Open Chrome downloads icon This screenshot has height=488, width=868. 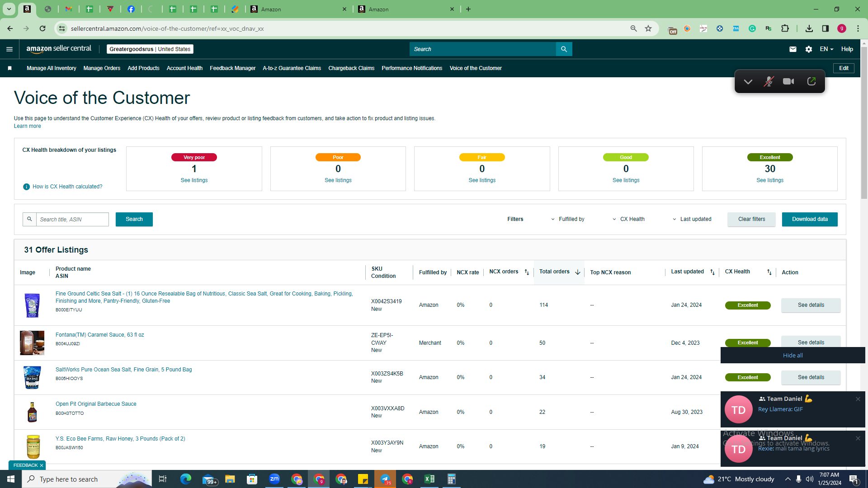pos(809,28)
